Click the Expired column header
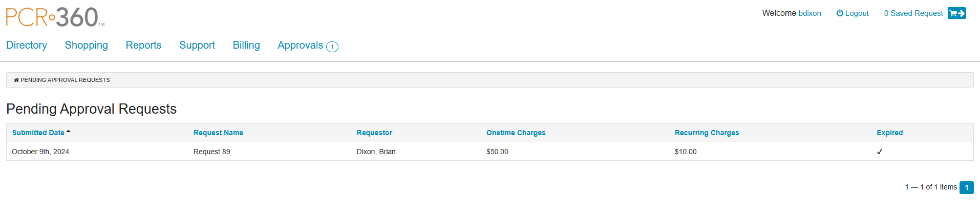This screenshot has width=980, height=213. [x=889, y=133]
